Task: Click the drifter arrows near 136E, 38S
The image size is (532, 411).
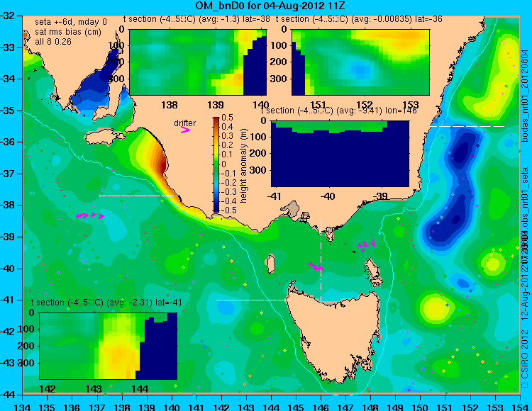Action: 90,215
